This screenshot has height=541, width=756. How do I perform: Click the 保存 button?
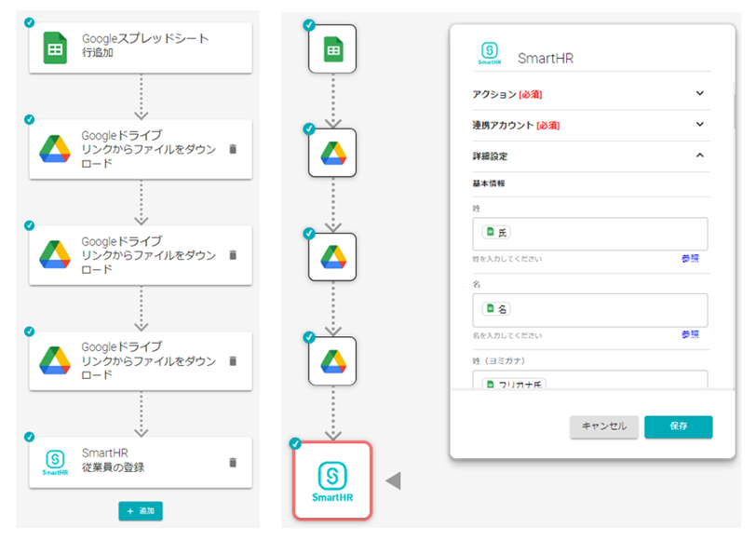(679, 426)
